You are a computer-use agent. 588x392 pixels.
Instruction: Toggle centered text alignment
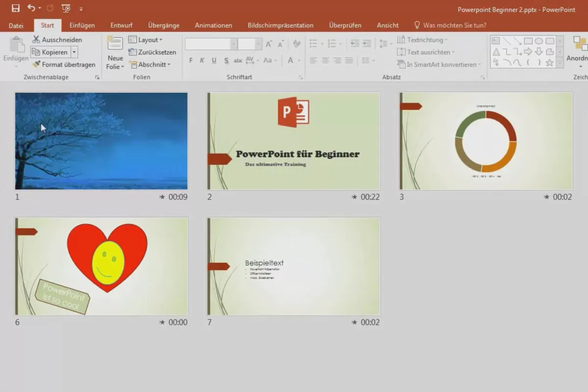click(x=325, y=61)
